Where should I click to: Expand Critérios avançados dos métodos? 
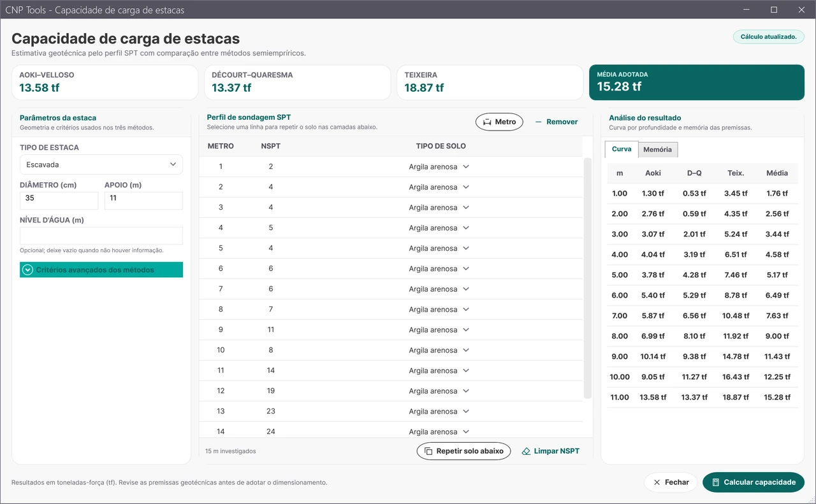(101, 270)
